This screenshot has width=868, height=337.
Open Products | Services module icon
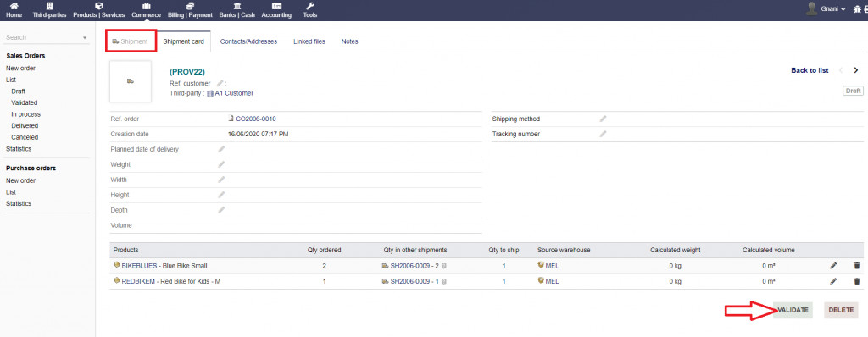(99, 6)
